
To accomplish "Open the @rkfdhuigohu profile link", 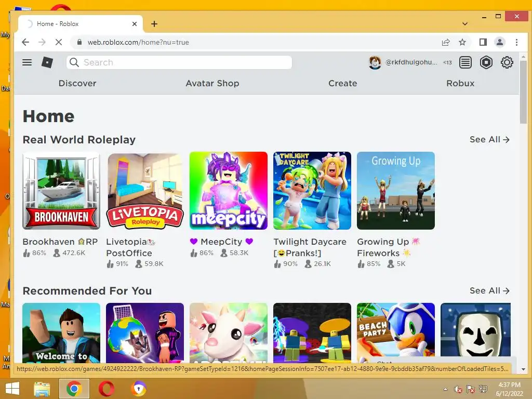I will tap(411, 62).
